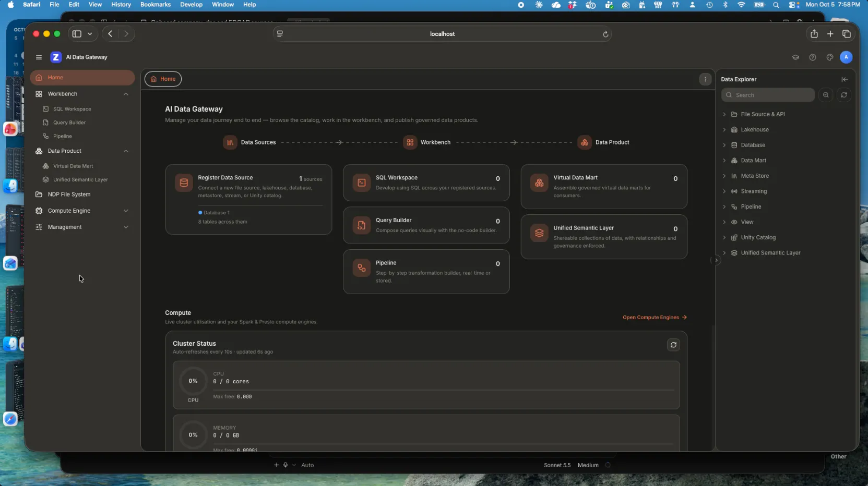Open the help question mark icon

click(x=813, y=57)
